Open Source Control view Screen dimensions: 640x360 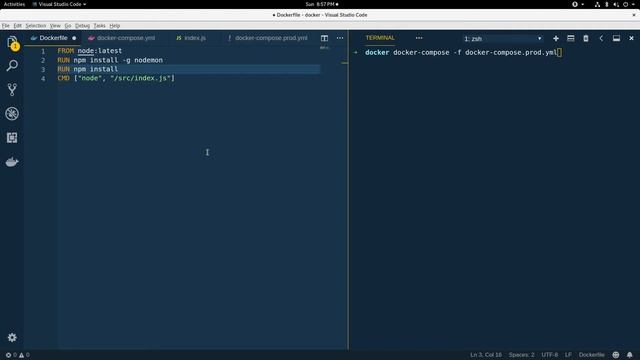12,89
